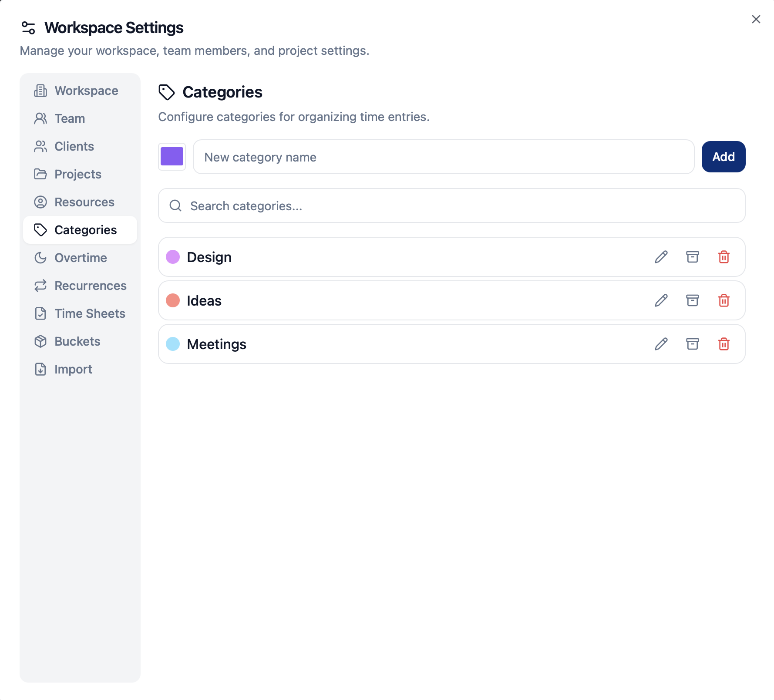Viewport: 774px width, 700px height.
Task: Select the Meetings category name
Action: 216,344
